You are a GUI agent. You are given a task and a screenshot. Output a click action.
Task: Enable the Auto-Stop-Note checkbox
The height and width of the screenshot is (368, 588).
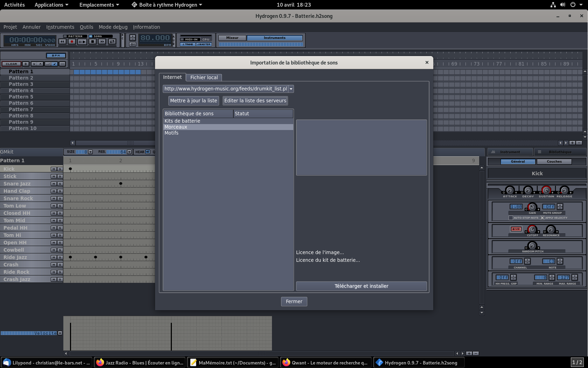[x=511, y=218]
